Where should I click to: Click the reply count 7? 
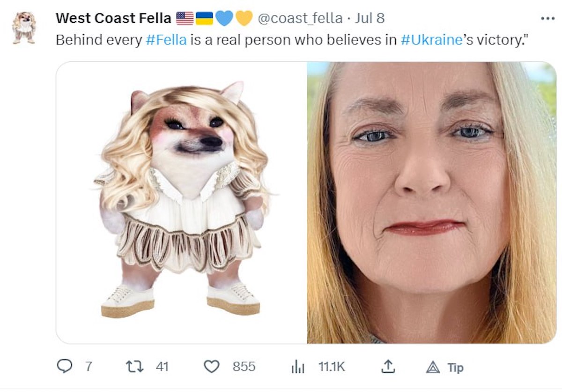tap(88, 367)
